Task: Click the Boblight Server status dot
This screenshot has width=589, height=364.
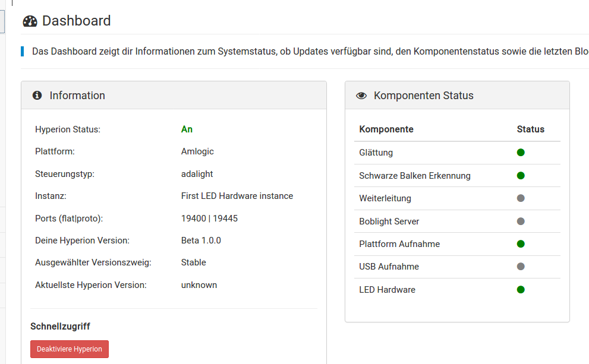Action: coord(521,221)
